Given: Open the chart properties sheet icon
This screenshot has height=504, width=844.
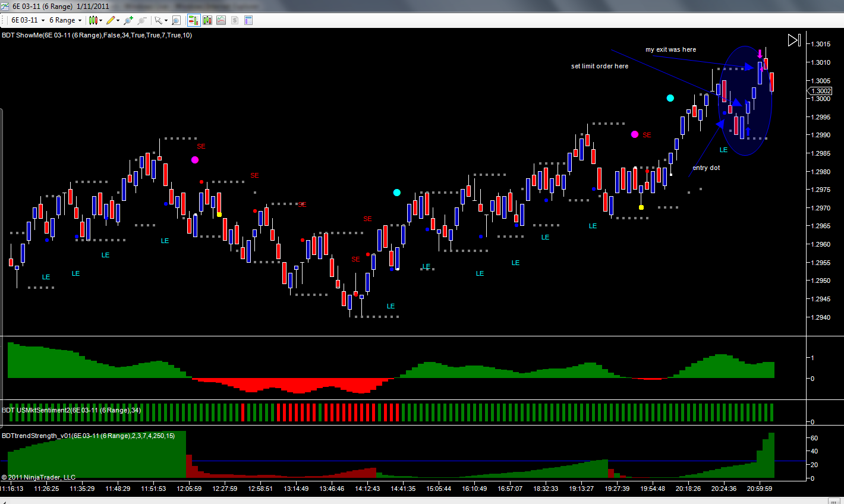Looking at the screenshot, I should (248, 20).
